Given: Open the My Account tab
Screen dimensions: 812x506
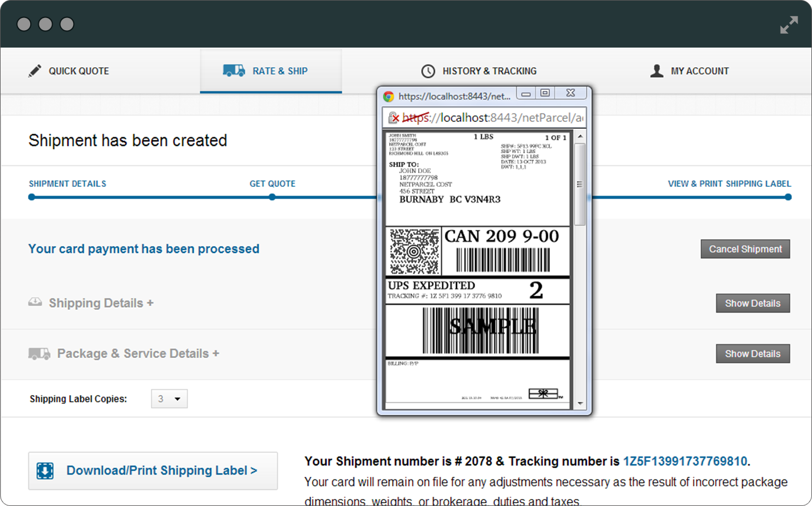Looking at the screenshot, I should pos(690,71).
